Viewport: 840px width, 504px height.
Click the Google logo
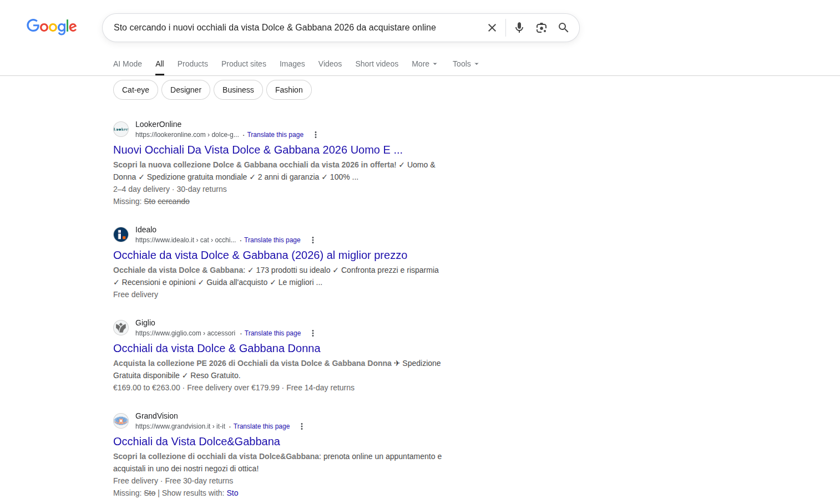click(x=52, y=27)
